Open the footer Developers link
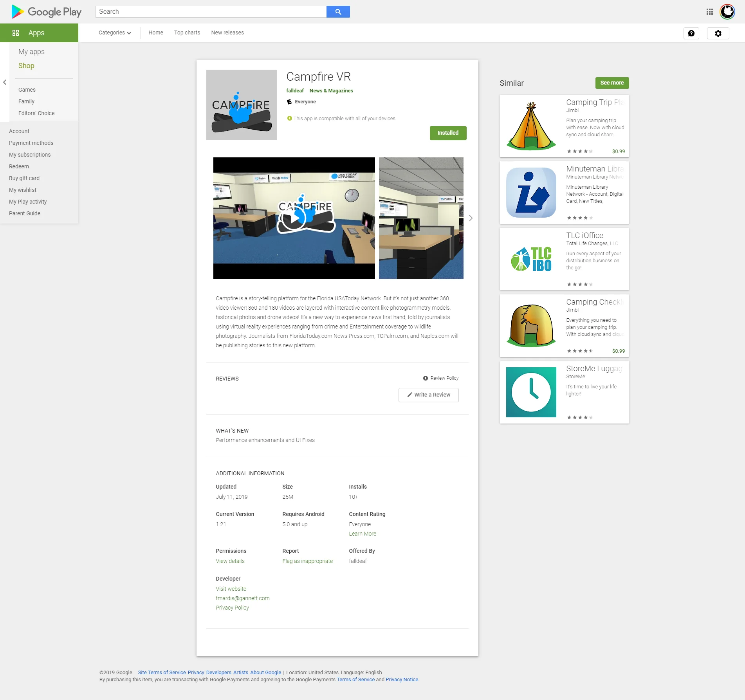The height and width of the screenshot is (700, 745). [218, 673]
